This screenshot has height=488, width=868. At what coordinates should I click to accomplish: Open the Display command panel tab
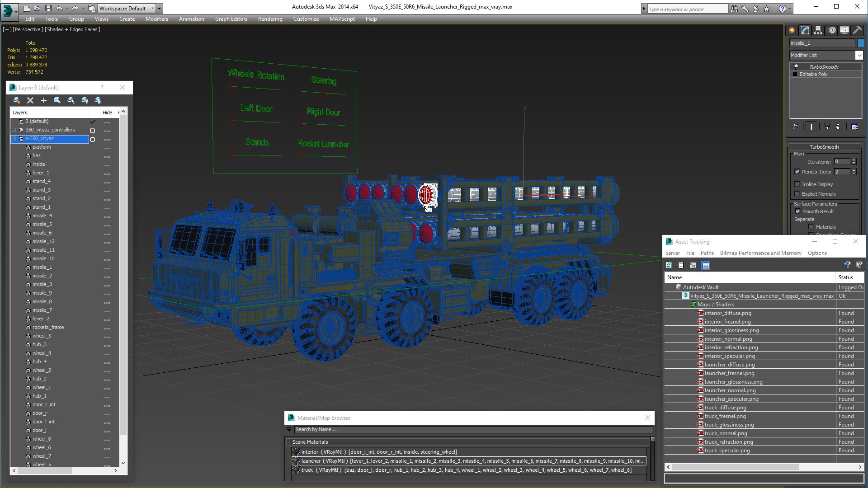844,30
